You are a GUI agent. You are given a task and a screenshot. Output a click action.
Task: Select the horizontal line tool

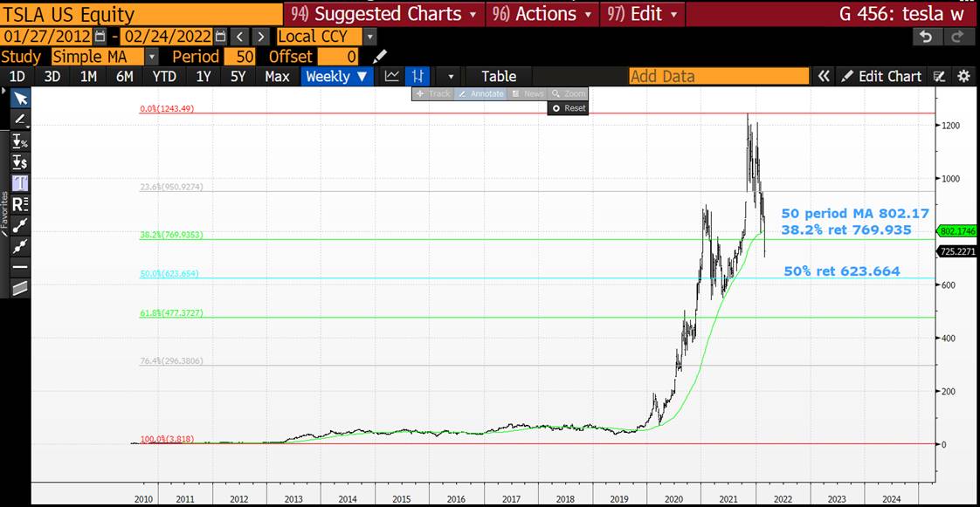tap(21, 267)
